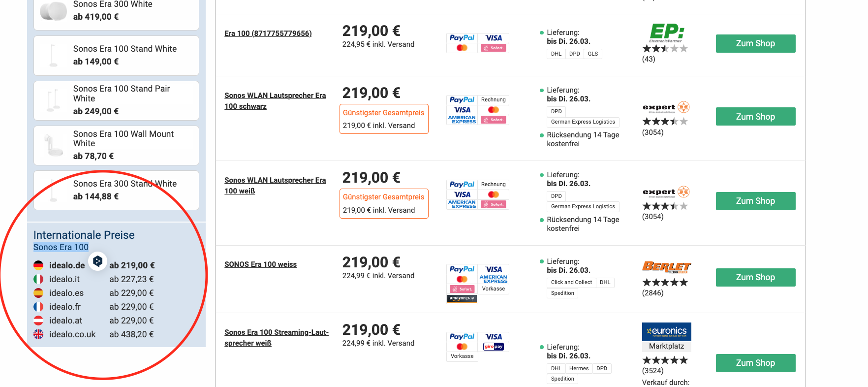This screenshot has width=868, height=387.
Task: Open the idealo.co.uk international price link
Action: coord(72,334)
